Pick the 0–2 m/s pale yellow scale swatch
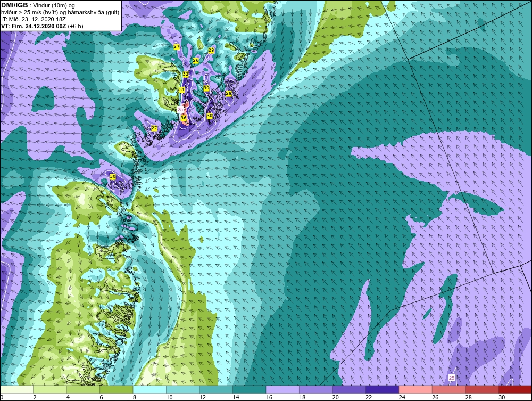 tap(16, 389)
